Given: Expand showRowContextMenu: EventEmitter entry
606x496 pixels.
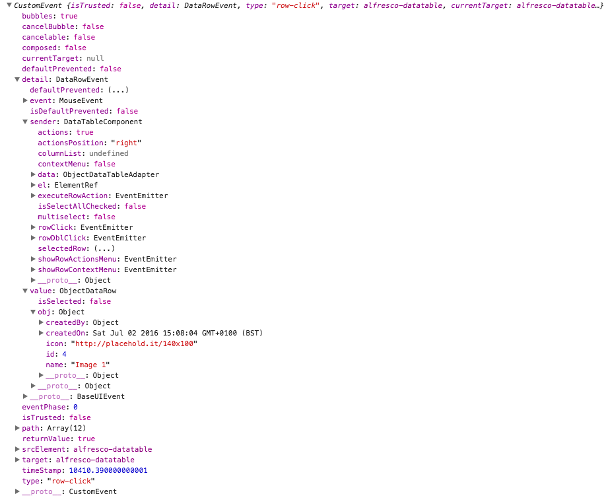Looking at the screenshot, I should [33, 269].
